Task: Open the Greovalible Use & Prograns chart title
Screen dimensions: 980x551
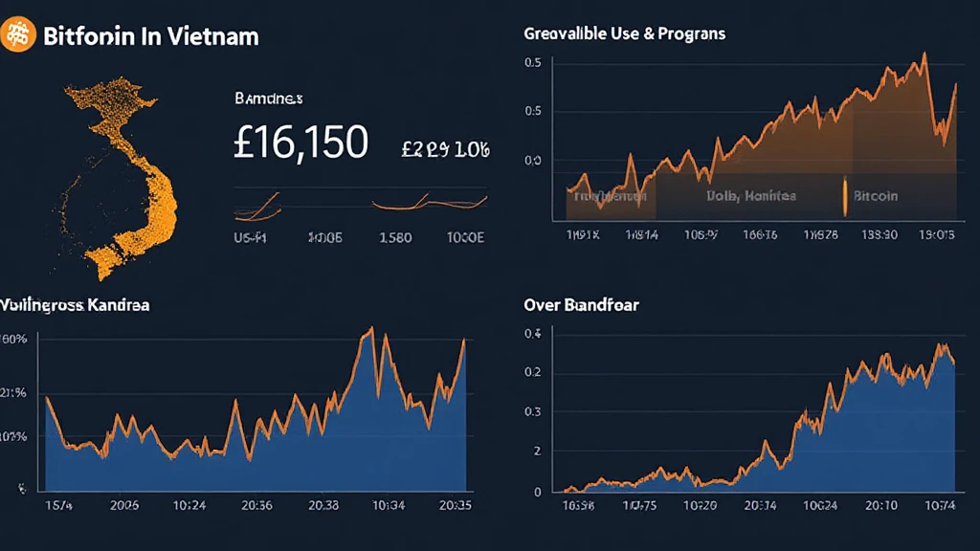Action: (624, 33)
